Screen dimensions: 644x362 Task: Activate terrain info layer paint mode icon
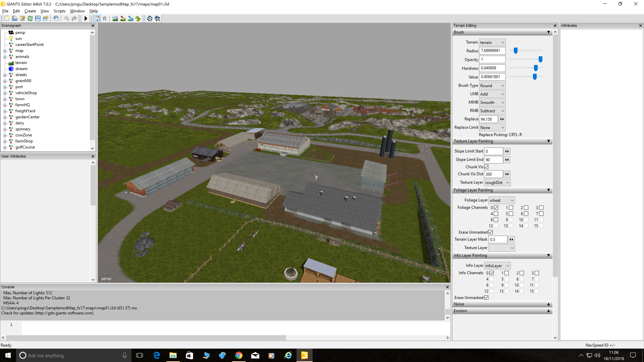(x=130, y=18)
